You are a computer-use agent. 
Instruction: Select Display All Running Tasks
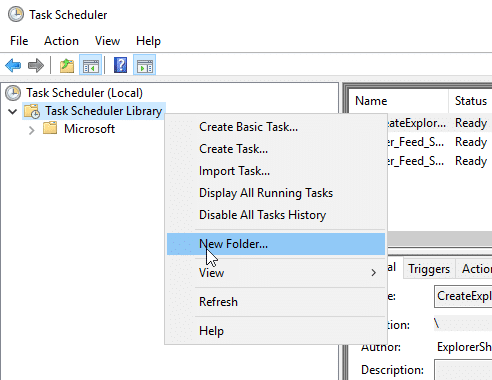[x=276, y=193]
